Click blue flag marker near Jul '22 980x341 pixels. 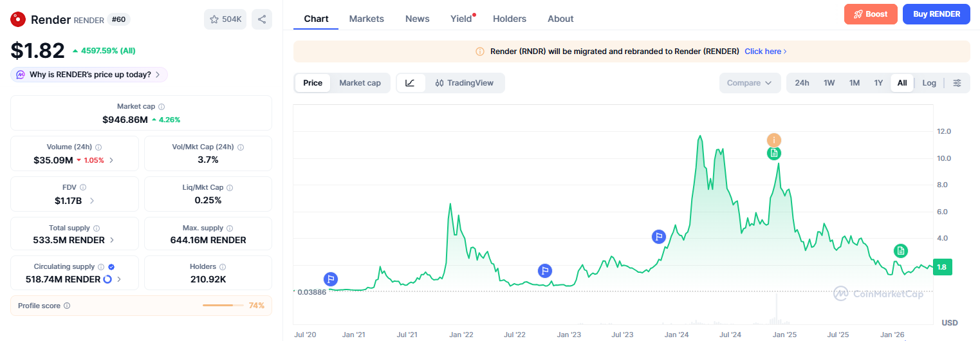pyautogui.click(x=545, y=270)
